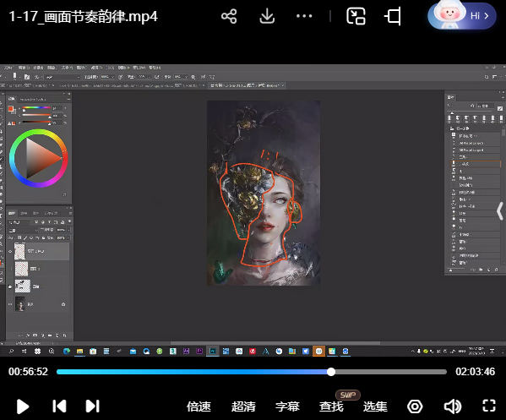The height and width of the screenshot is (420, 506).
Task: Expand the side panel chevron arrow
Action: pyautogui.click(x=500, y=211)
